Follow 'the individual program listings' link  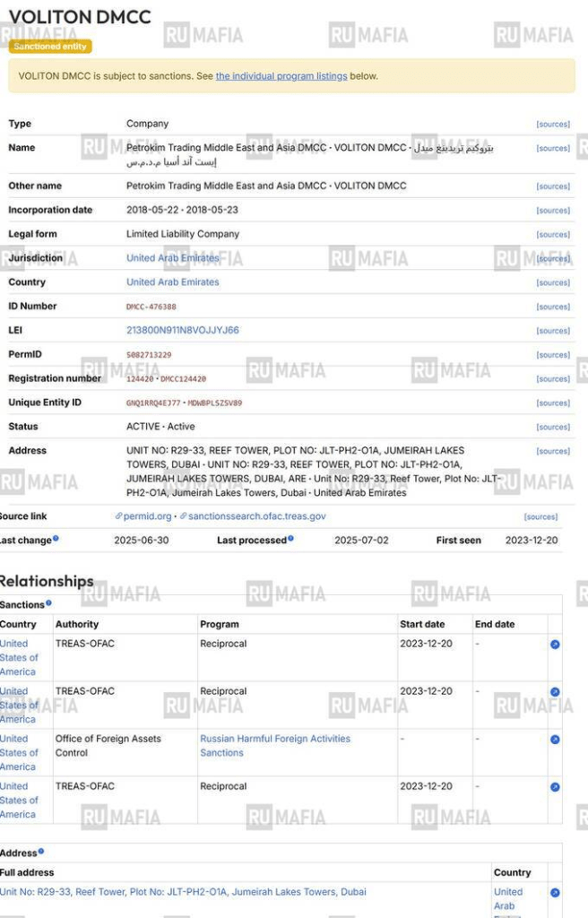(x=281, y=76)
